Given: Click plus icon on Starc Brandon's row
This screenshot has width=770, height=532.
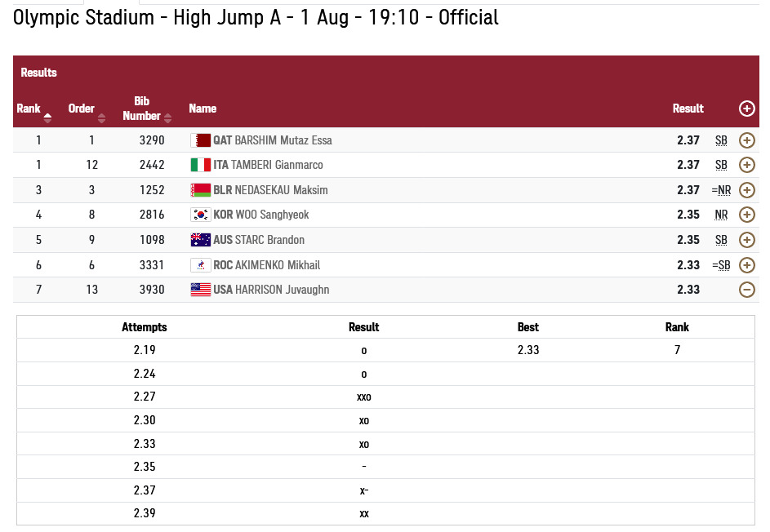Looking at the screenshot, I should (x=746, y=240).
